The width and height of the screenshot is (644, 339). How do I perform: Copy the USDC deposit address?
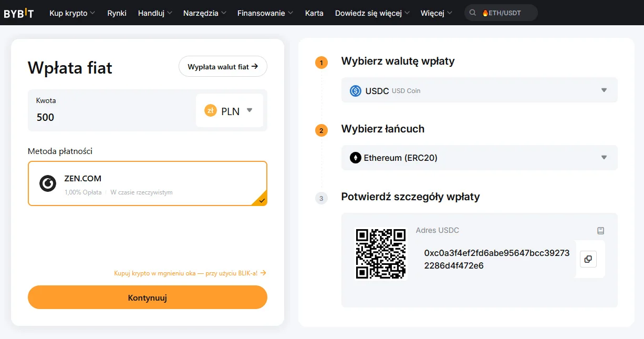[588, 259]
